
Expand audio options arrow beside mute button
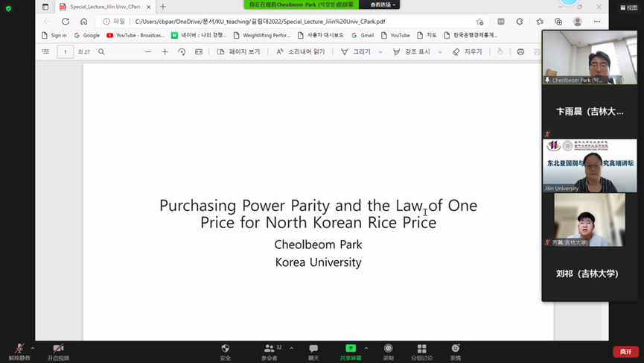coord(33,348)
